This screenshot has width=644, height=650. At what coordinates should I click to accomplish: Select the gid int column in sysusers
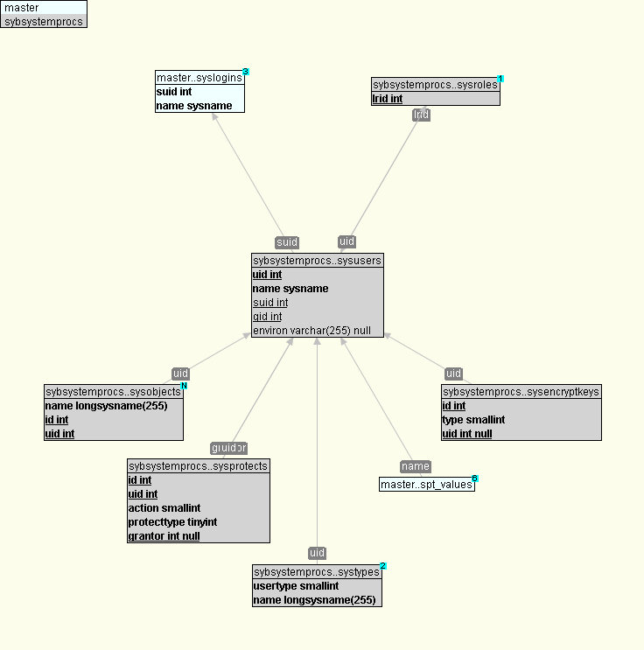267,317
